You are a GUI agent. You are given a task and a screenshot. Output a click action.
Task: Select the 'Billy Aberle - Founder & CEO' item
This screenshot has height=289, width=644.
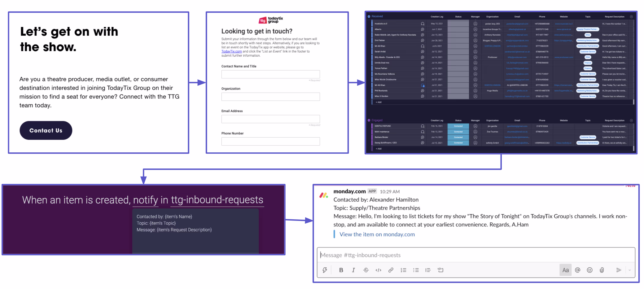[x=387, y=57]
